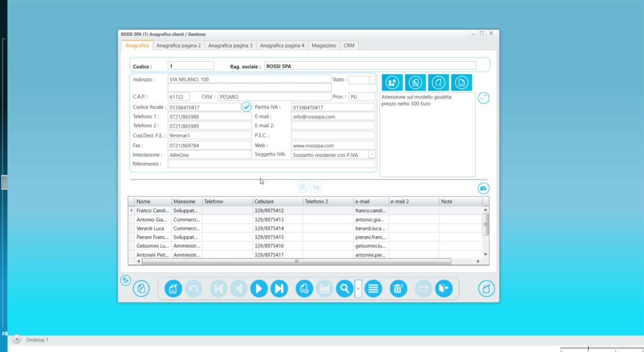Image resolution: width=644 pixels, height=352 pixels.
Task: Click the Mansione column header
Action: [187, 202]
